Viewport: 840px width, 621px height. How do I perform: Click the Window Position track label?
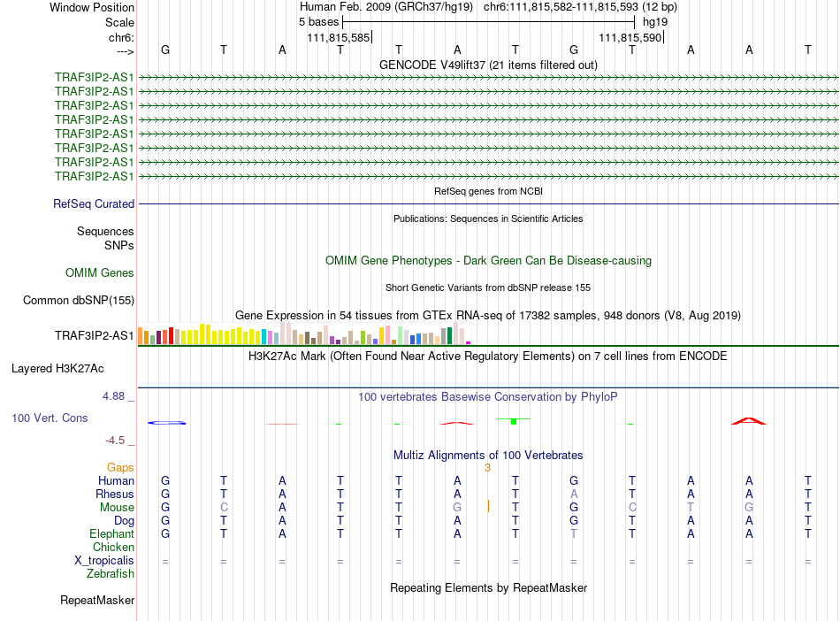[92, 7]
